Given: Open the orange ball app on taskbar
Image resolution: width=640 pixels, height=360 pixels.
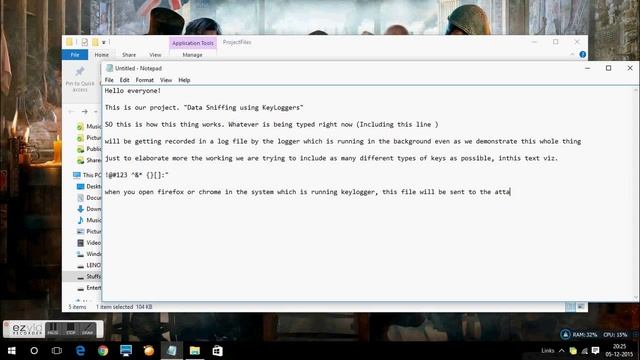Looking at the screenshot, I should [x=149, y=351].
